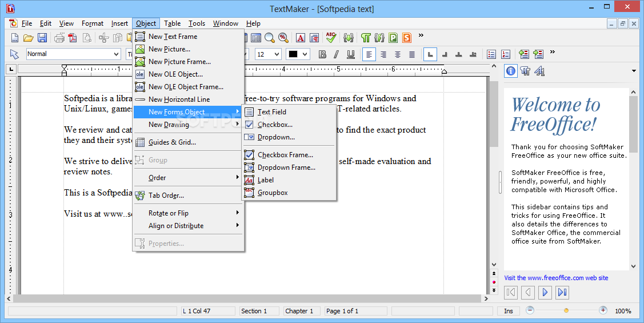Run the ABC spell check
This screenshot has height=323, width=644.
point(331,38)
